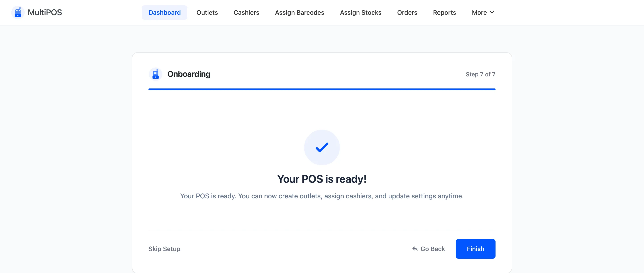Click the Go Back button
The image size is (644, 273).
point(428,249)
